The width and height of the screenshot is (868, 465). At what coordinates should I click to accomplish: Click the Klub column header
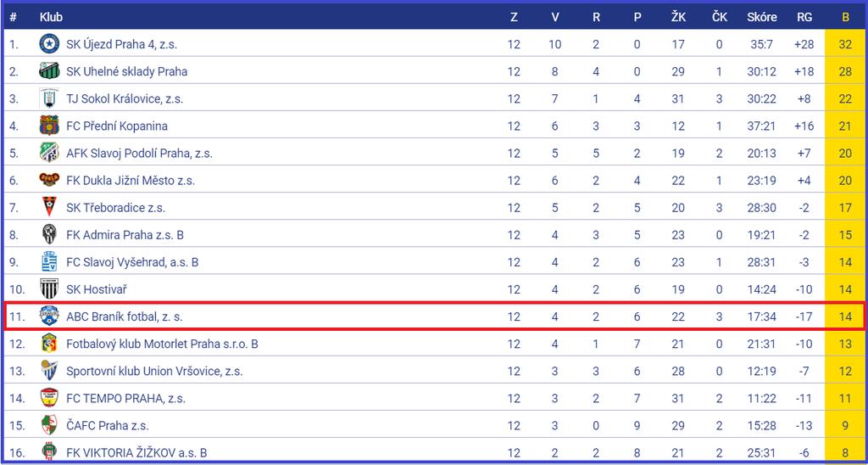pyautogui.click(x=51, y=17)
